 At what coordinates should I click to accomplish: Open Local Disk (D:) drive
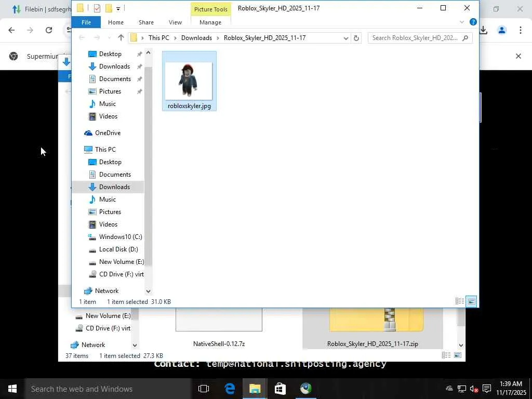coord(118,249)
